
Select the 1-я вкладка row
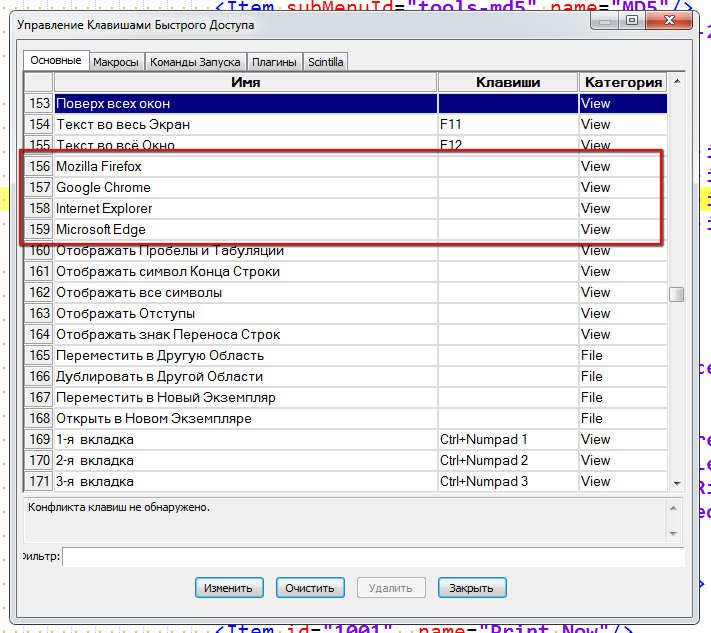[x=346, y=439]
